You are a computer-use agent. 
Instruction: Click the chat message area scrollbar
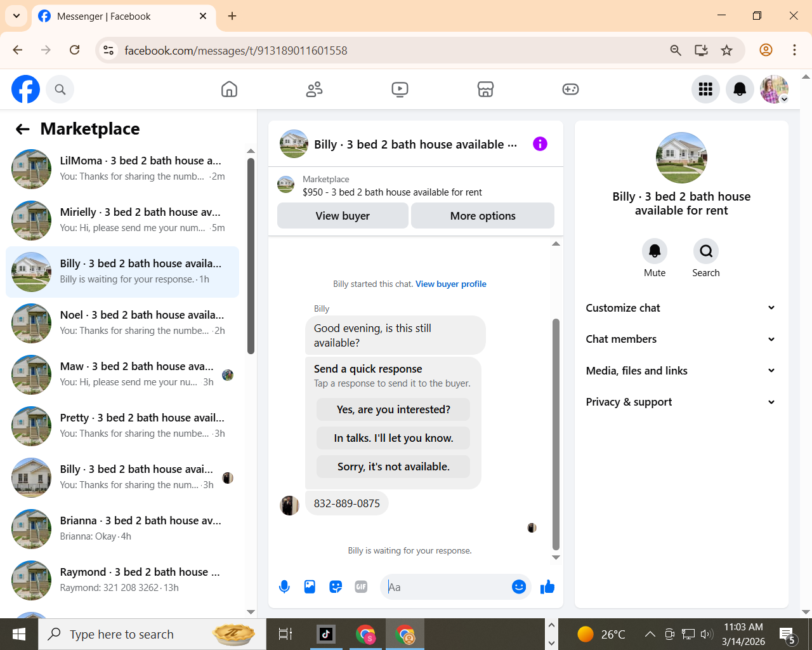pyautogui.click(x=556, y=434)
